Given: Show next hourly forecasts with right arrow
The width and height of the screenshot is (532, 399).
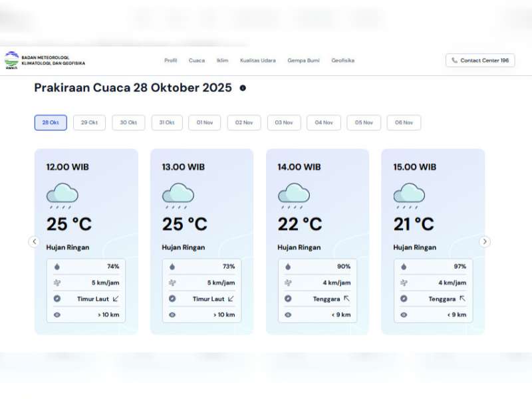Looking at the screenshot, I should point(485,241).
